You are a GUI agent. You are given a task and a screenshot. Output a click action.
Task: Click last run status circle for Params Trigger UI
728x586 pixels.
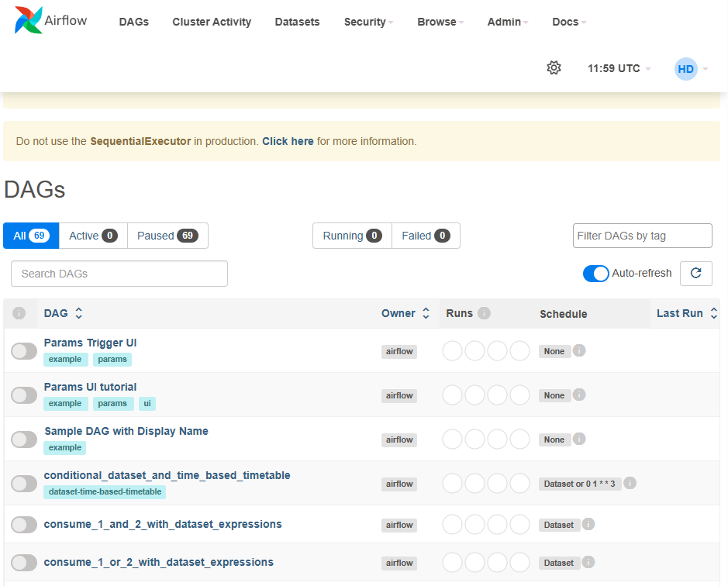520,350
